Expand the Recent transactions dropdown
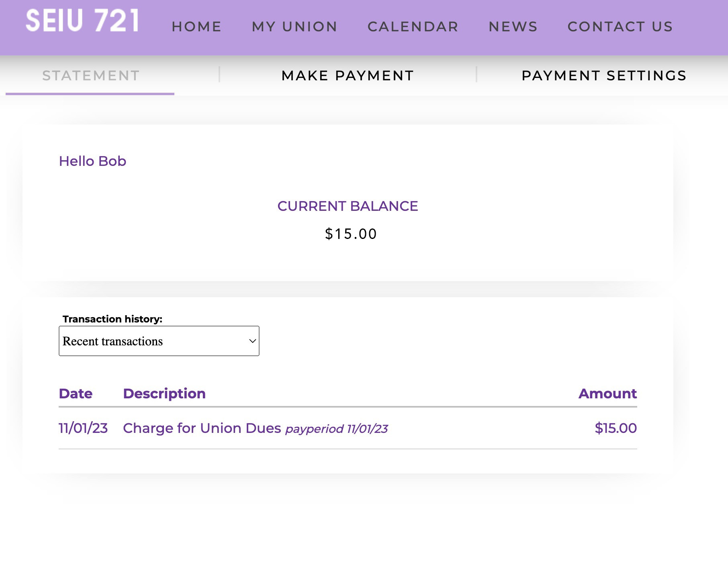Image resolution: width=728 pixels, height=567 pixels. coord(159,341)
